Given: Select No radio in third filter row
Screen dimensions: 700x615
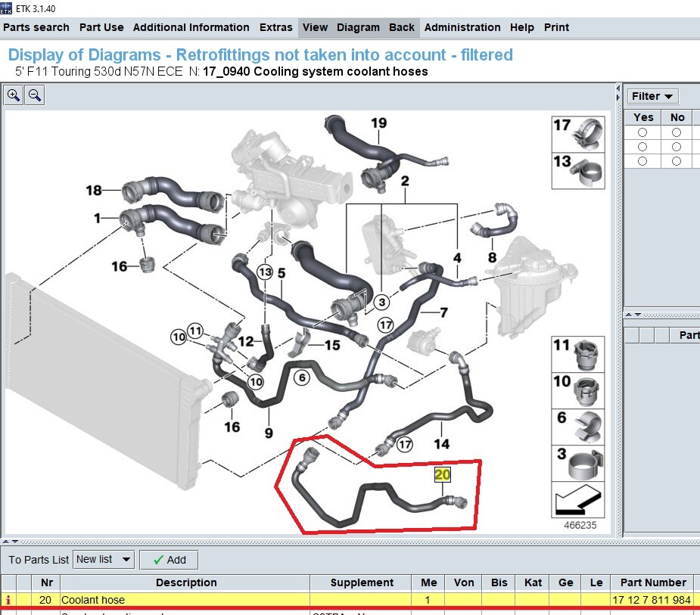Looking at the screenshot, I should coord(677,161).
